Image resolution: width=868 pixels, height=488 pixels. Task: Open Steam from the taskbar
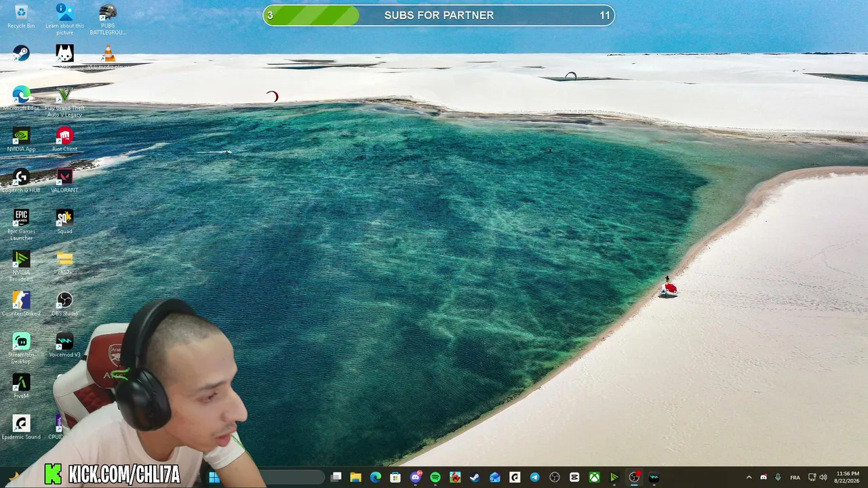(475, 477)
